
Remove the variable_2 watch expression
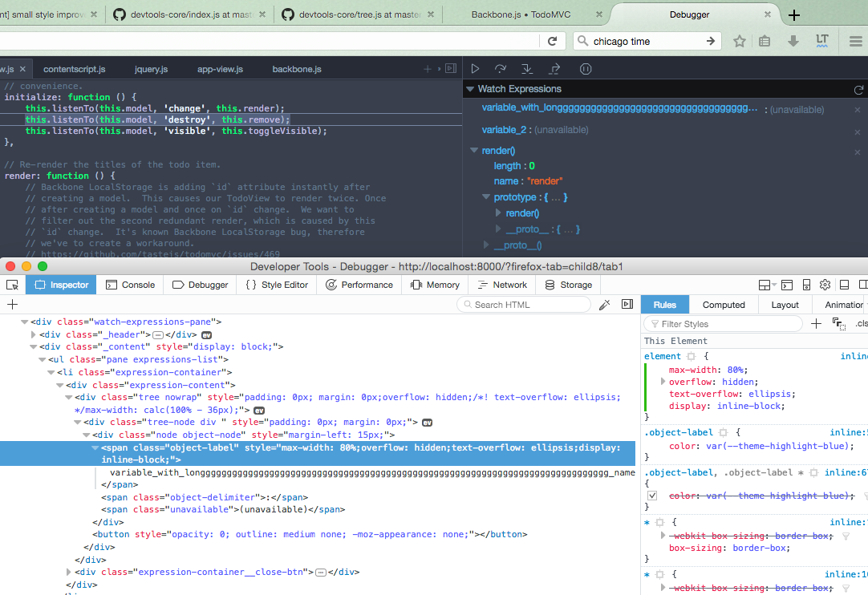(858, 132)
